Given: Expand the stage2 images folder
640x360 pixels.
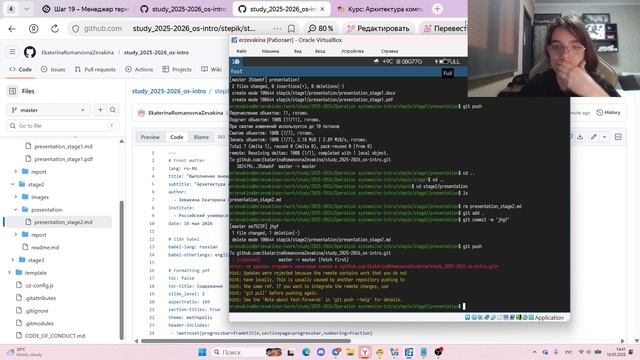Looking at the screenshot, I should point(16,197).
